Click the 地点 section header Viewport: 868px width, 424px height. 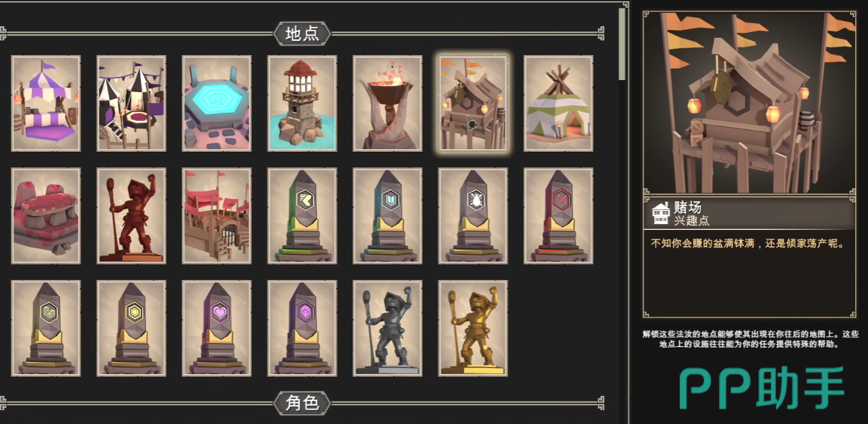(x=302, y=33)
